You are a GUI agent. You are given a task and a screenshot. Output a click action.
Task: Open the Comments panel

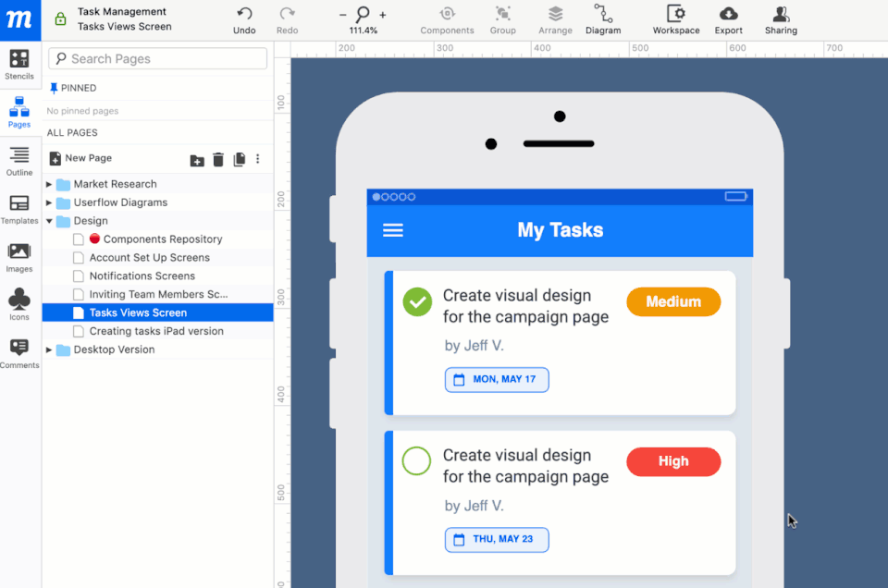tap(19, 354)
